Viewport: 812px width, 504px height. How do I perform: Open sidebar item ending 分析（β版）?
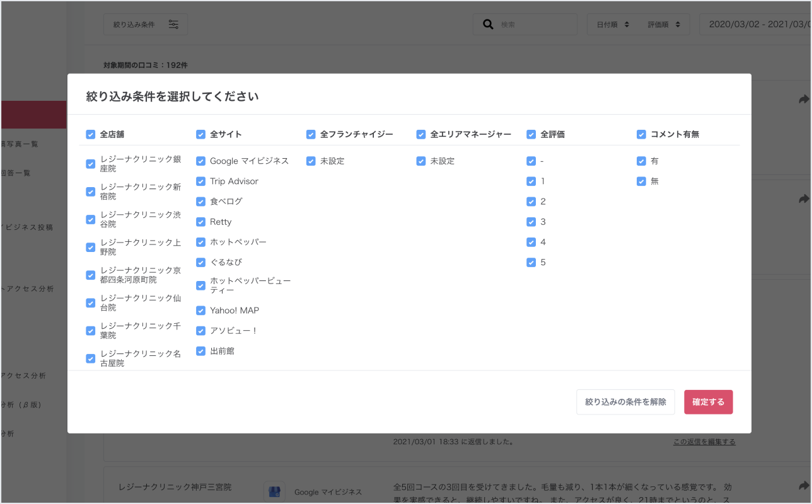(21, 404)
